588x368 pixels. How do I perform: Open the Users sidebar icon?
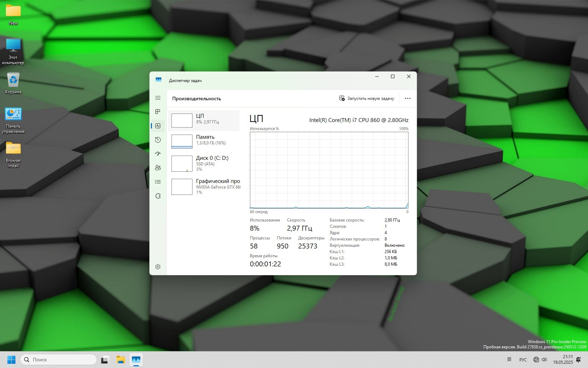point(158,168)
